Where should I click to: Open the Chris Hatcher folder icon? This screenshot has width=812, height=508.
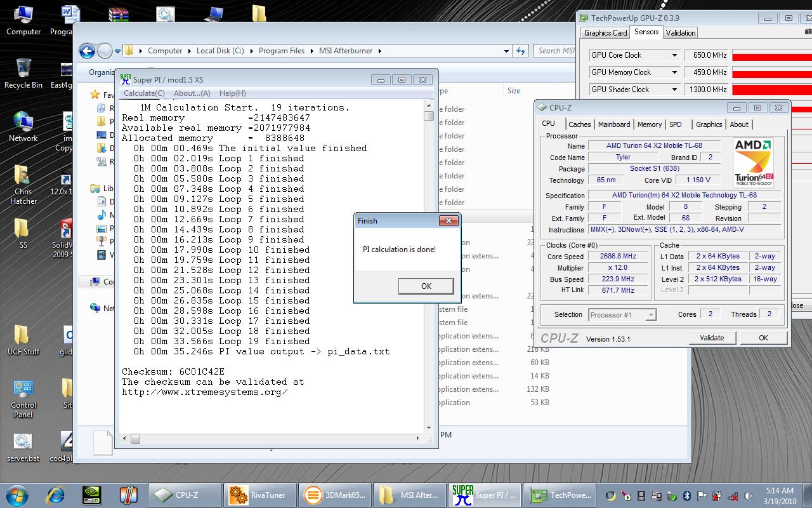point(23,185)
